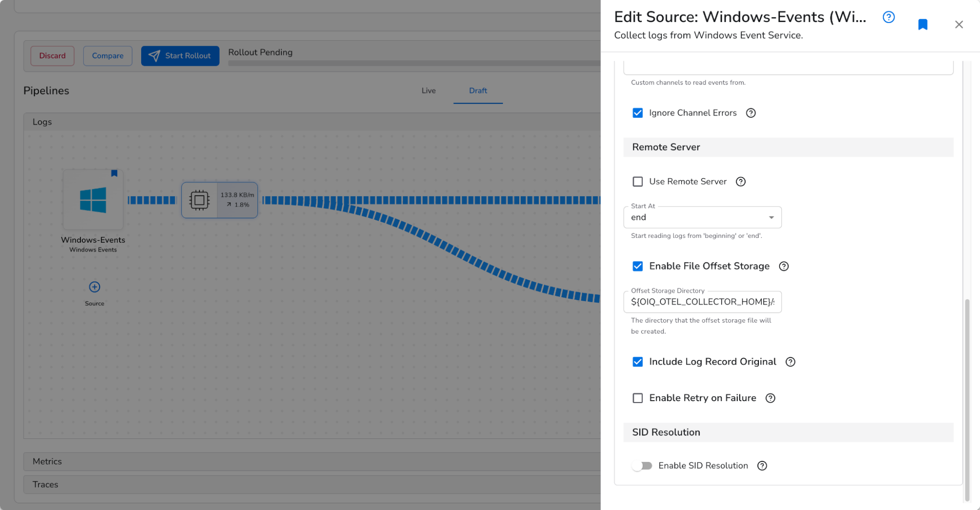Image resolution: width=980 pixels, height=510 pixels.
Task: Expand the Metrics section
Action: click(x=47, y=461)
